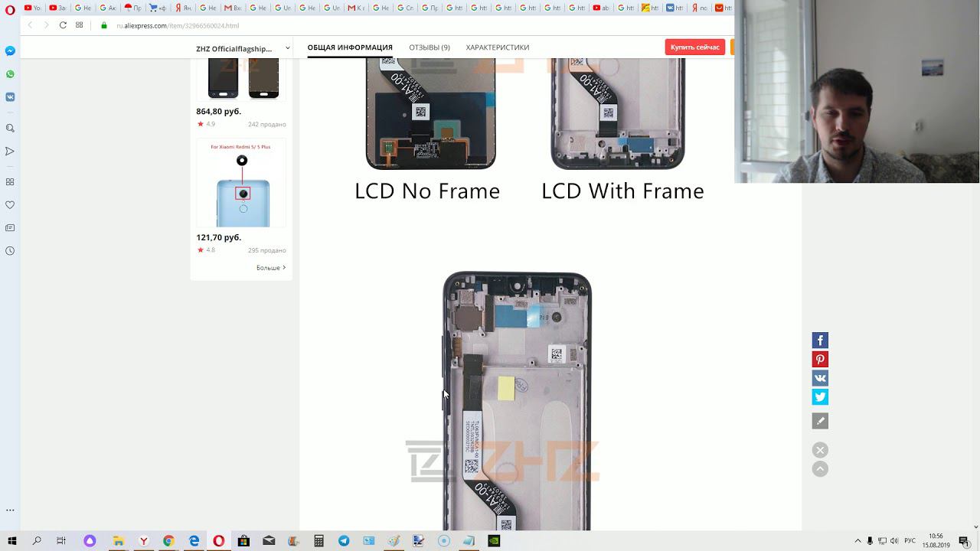
Task: Open the Opera main menu logo
Action: [10, 8]
